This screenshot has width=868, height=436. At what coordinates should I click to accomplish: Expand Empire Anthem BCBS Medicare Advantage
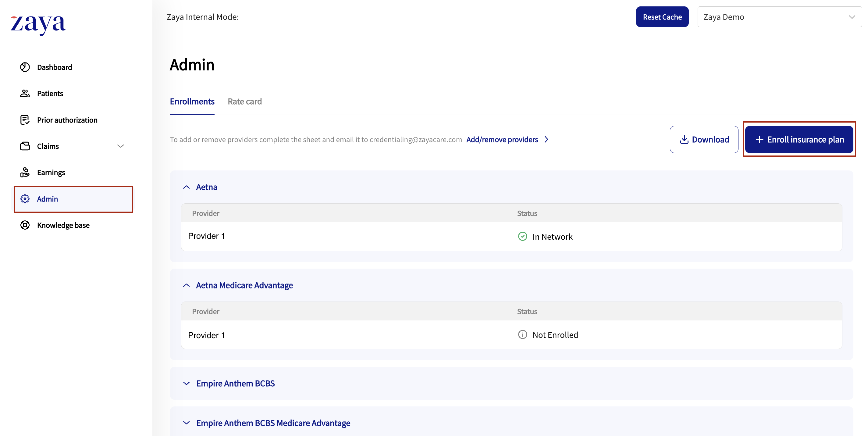point(186,423)
